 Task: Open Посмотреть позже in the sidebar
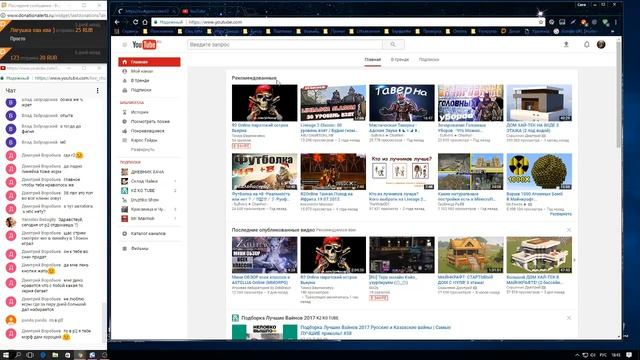[x=149, y=122]
